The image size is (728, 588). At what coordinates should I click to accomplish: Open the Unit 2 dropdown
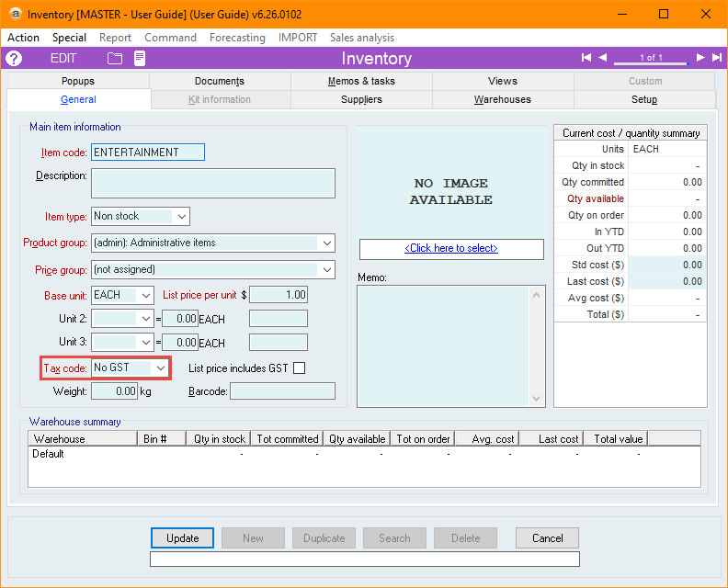tap(146, 319)
